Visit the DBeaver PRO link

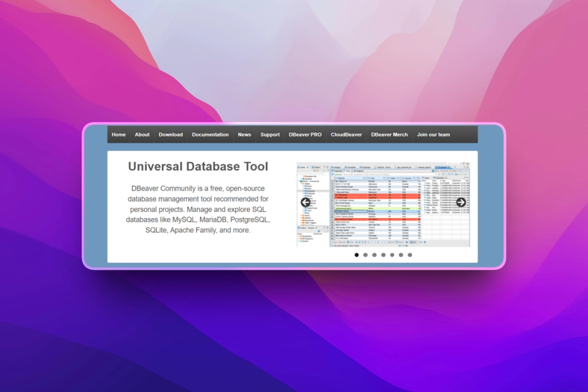305,135
